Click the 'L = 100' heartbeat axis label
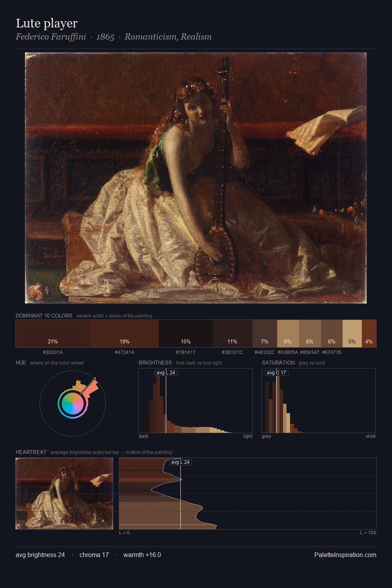 click(x=368, y=533)
